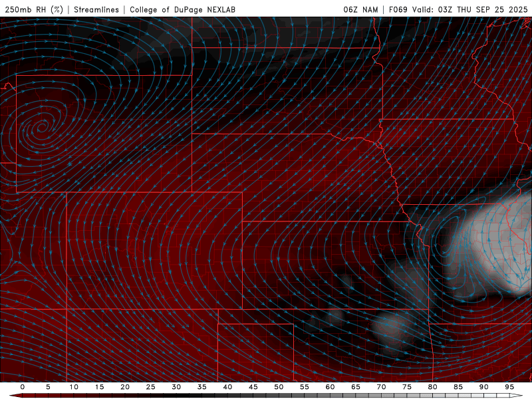Click the colorbar label "5"
The width and height of the screenshot is (532, 399).
click(x=48, y=387)
